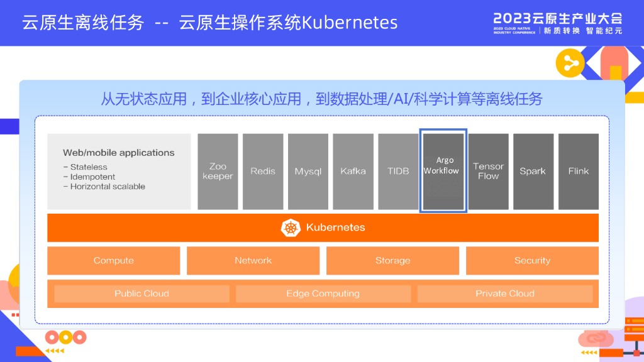Click the pink chain link cloud icon
Image resolution: width=644 pixels, height=362 pixels.
pos(596,339)
